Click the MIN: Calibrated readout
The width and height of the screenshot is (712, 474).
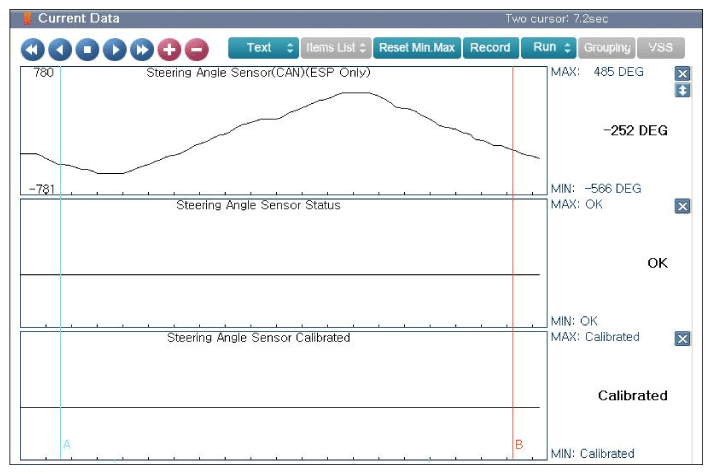(x=593, y=454)
